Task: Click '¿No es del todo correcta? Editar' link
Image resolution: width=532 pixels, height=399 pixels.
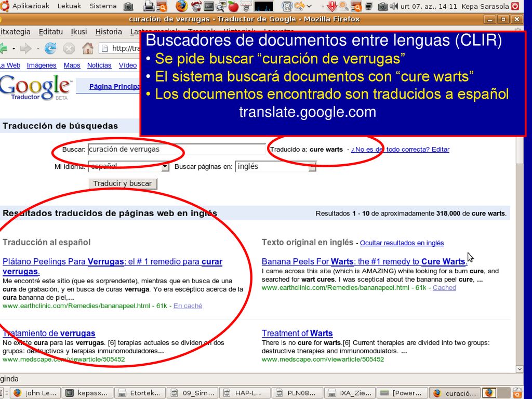Action: [x=401, y=150]
